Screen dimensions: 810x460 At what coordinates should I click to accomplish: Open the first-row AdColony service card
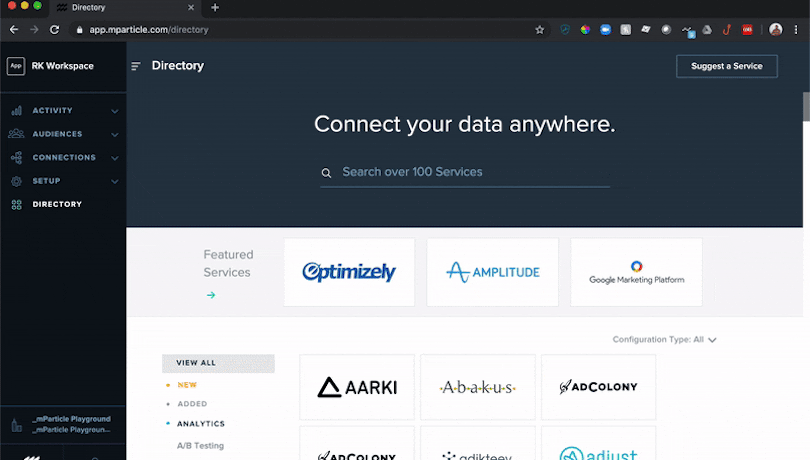tap(599, 387)
